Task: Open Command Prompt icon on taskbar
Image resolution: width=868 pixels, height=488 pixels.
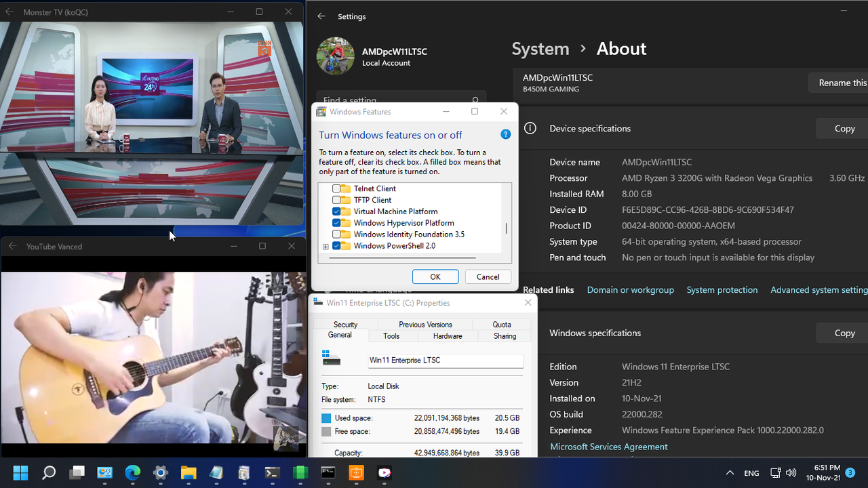Action: tap(328, 472)
